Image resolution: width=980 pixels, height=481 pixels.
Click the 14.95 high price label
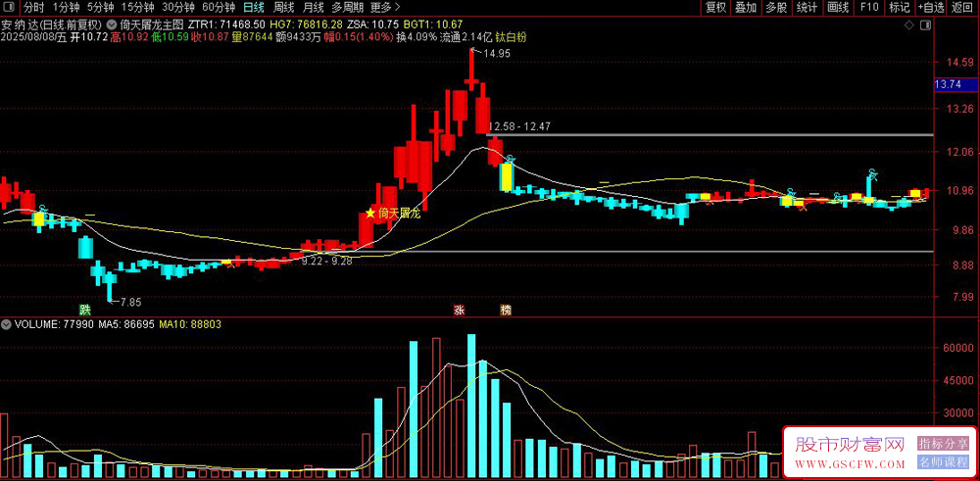pos(496,54)
